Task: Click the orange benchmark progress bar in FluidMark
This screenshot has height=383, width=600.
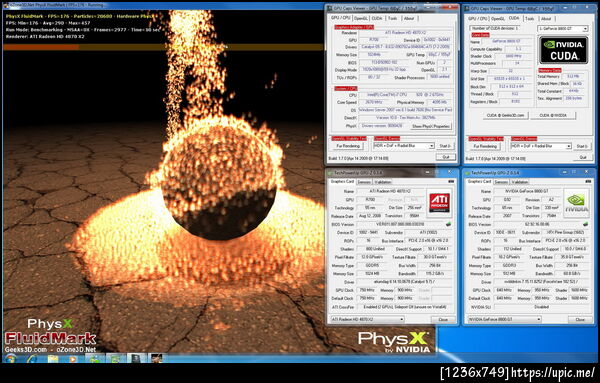Action: point(41,47)
